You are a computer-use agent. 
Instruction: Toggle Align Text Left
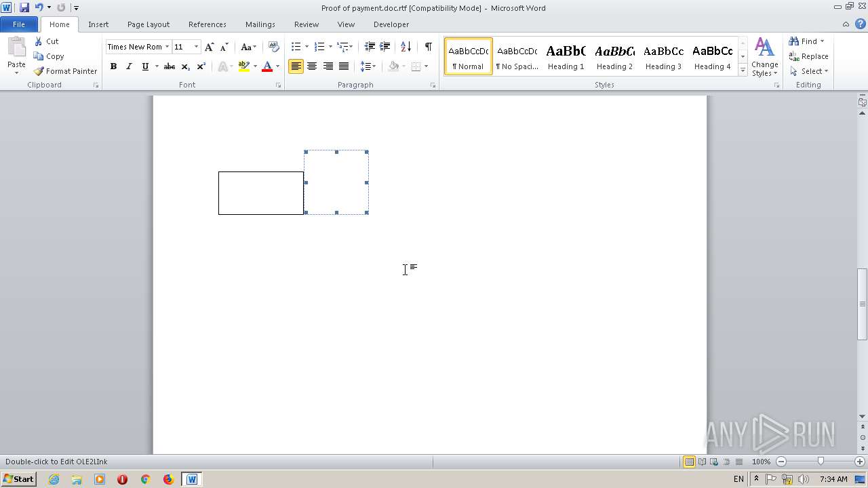[x=296, y=66]
